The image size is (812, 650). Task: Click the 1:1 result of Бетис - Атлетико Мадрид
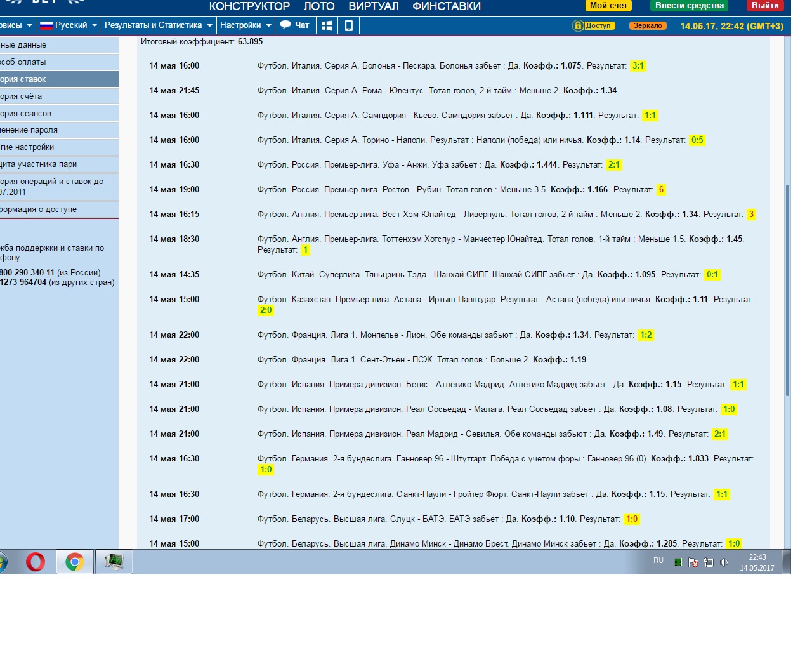coord(738,385)
